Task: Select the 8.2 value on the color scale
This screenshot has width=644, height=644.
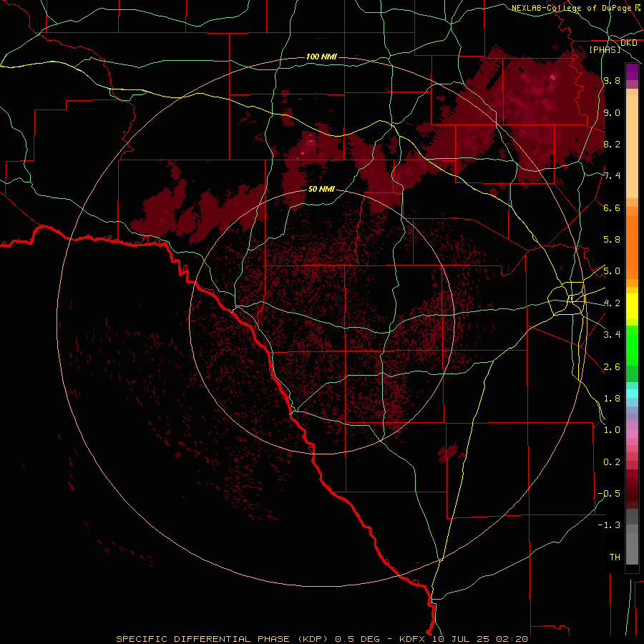Action: coord(612,144)
